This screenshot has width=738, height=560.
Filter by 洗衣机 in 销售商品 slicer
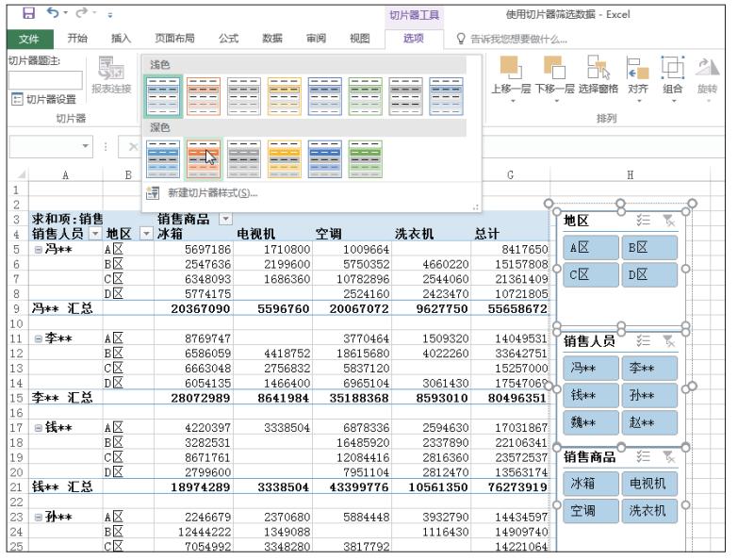coord(649,511)
